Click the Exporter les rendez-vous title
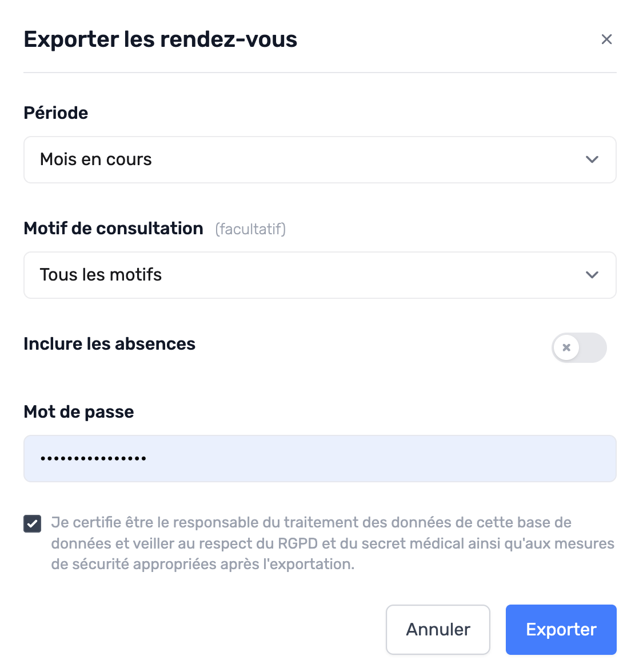This screenshot has width=639, height=672. pos(160,39)
